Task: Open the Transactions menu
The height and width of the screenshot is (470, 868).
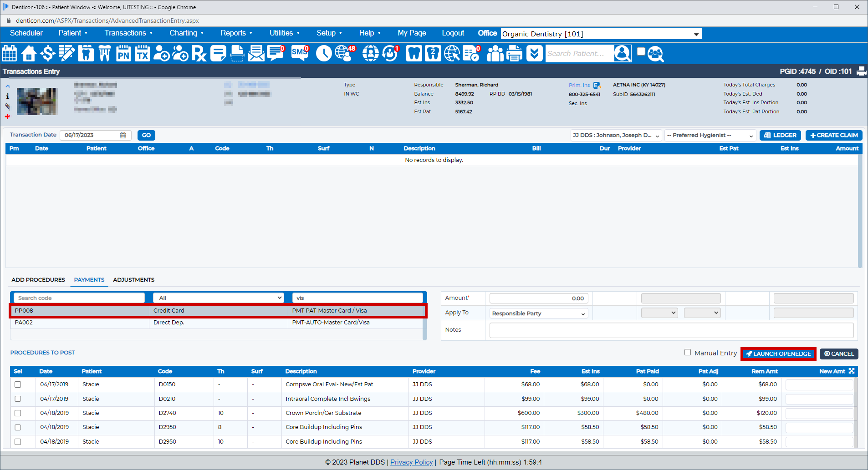Action: [x=128, y=33]
